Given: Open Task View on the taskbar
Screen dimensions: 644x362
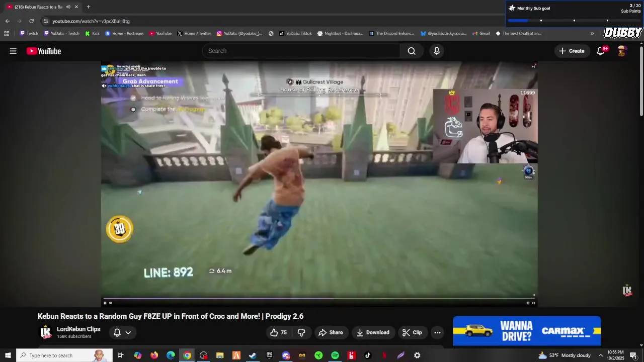Looking at the screenshot, I should pyautogui.click(x=121, y=355).
